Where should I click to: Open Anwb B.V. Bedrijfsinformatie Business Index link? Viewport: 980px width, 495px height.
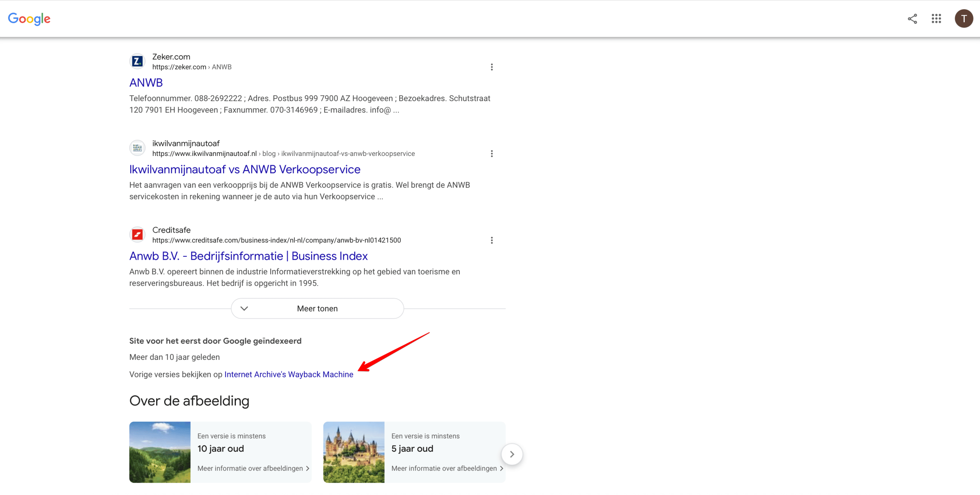(x=248, y=256)
